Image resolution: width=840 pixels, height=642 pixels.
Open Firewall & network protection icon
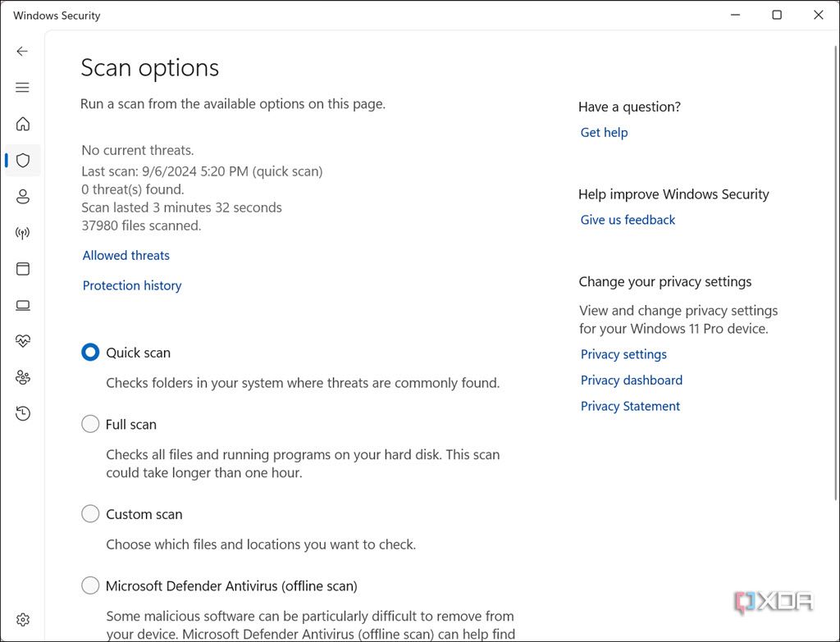pos(22,233)
